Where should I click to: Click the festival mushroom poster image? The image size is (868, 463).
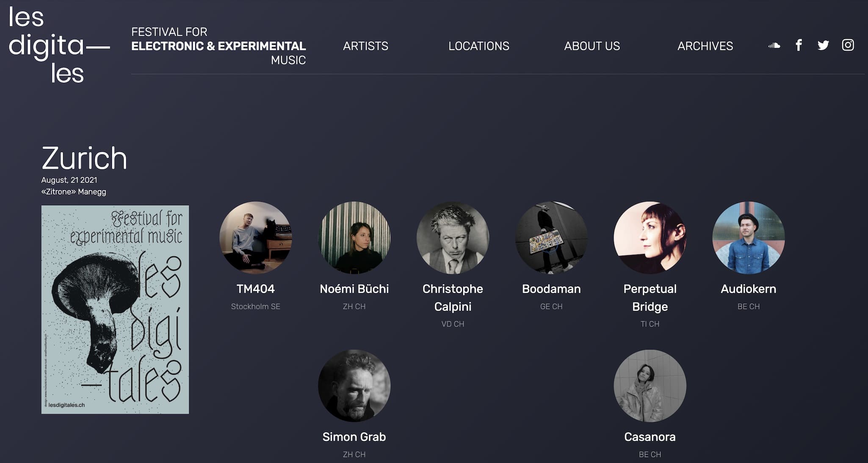pos(115,309)
